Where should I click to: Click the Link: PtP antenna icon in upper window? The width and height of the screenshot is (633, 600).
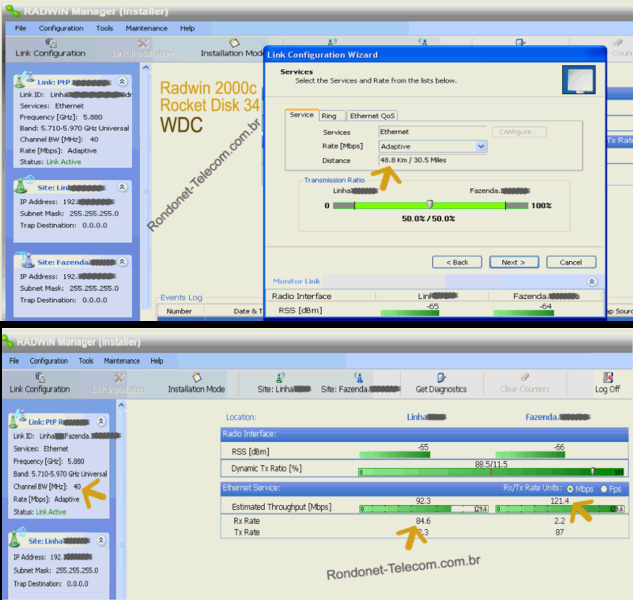coord(24,80)
